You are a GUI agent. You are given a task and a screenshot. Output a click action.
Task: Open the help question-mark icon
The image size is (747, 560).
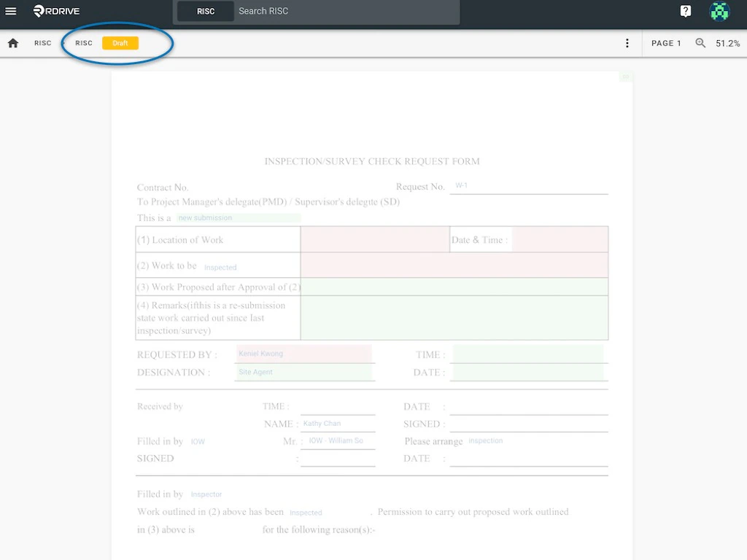pyautogui.click(x=684, y=11)
